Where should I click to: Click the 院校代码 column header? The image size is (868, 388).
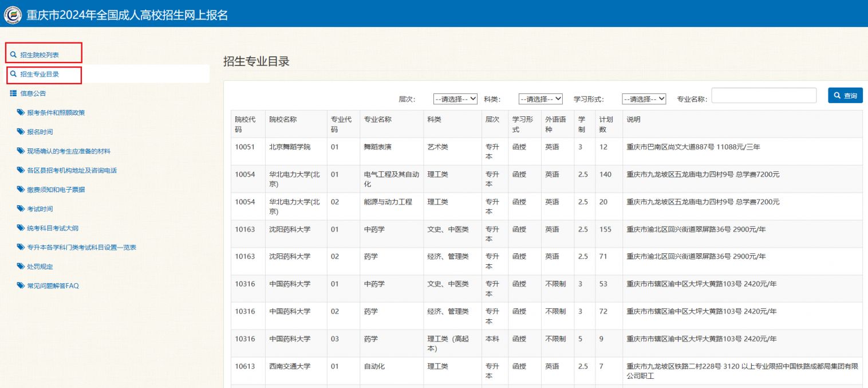[248, 124]
